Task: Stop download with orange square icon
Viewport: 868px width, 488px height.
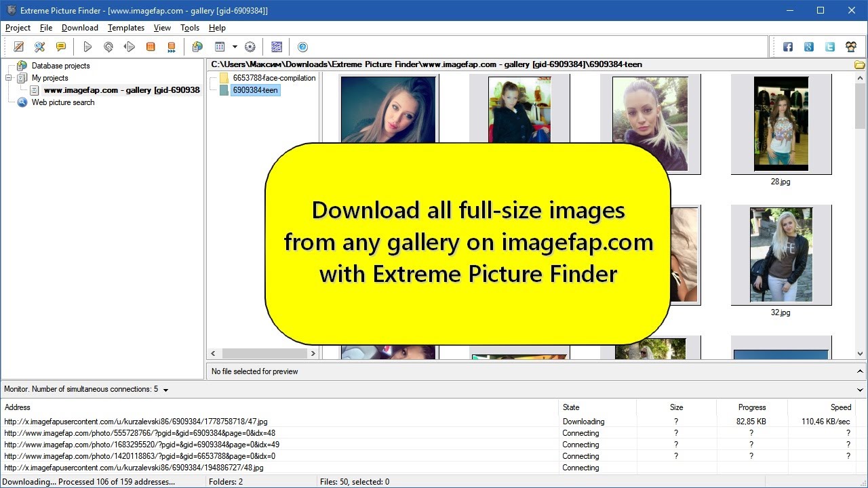Action: point(151,47)
